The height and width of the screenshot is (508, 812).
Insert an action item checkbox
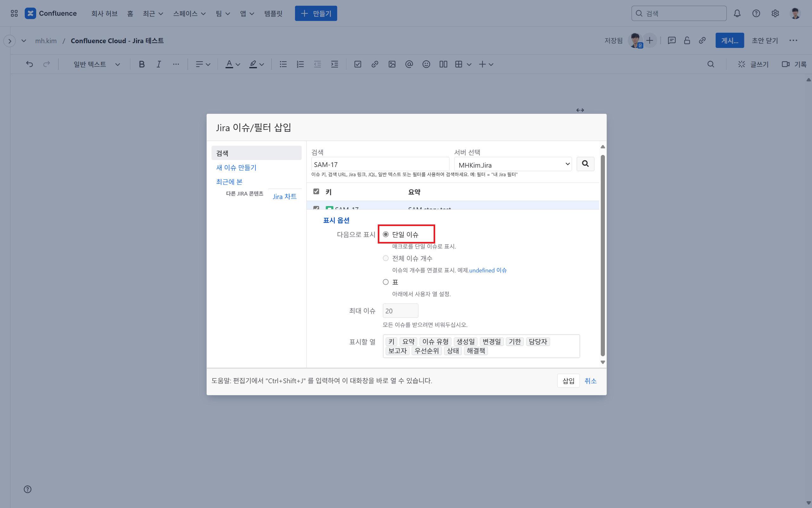[x=358, y=64]
